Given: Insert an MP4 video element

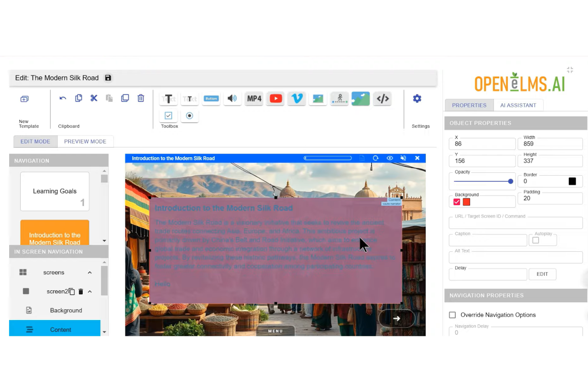Looking at the screenshot, I should [254, 98].
